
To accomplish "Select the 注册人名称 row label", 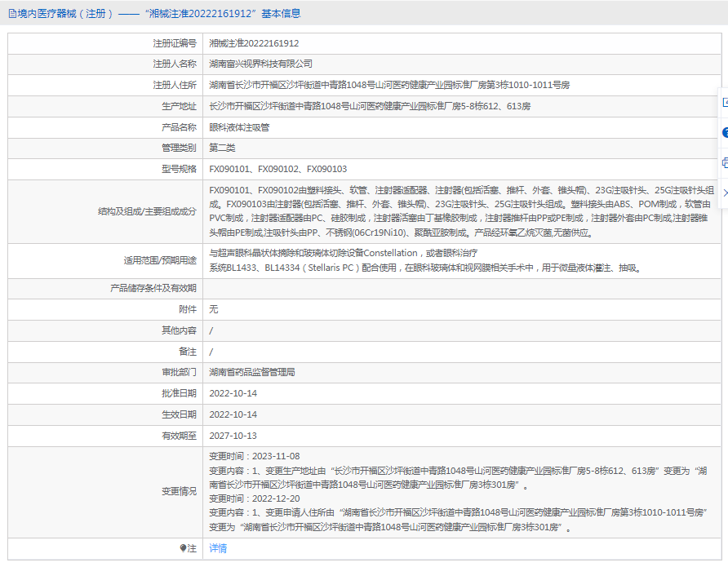I will (x=175, y=64).
